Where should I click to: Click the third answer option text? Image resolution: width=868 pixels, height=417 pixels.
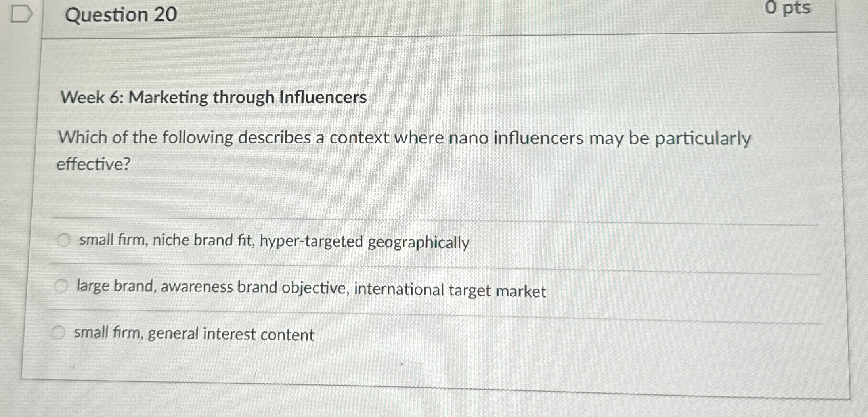pos(193,334)
